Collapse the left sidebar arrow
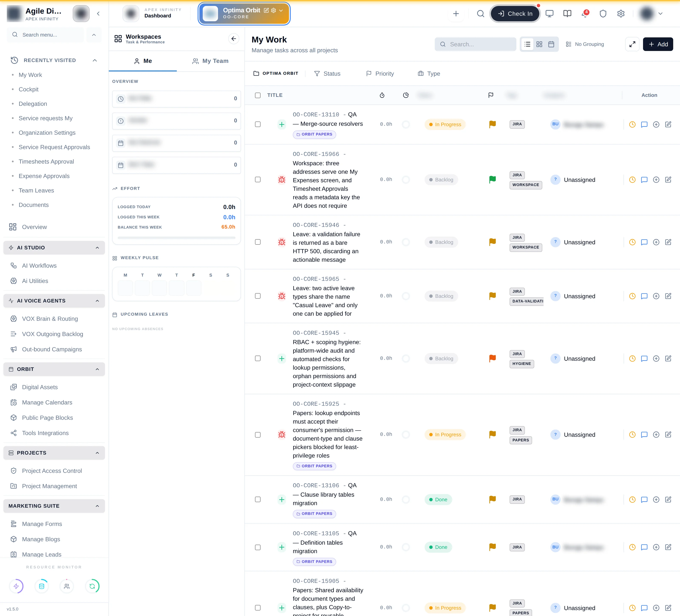 click(98, 14)
